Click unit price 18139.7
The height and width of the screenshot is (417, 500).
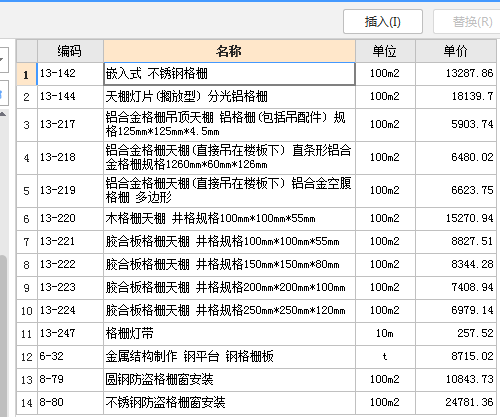coord(456,97)
